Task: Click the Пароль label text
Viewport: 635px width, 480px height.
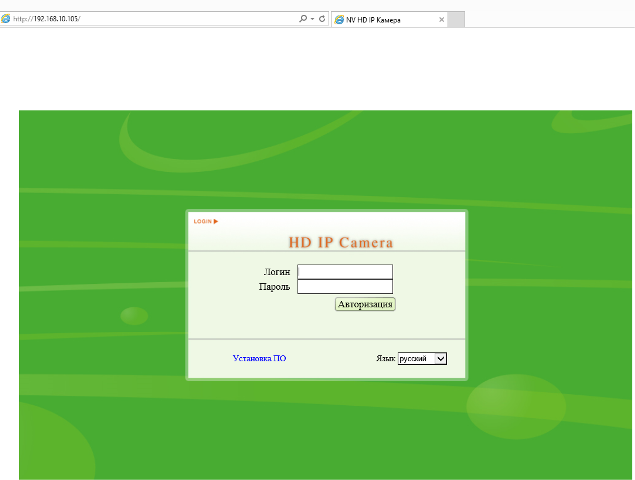Action: 275,287
